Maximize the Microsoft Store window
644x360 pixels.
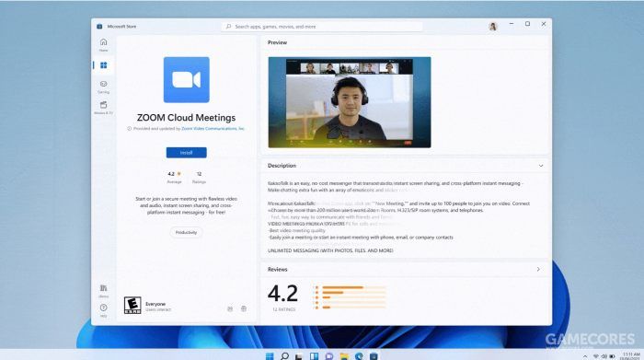pos(527,24)
